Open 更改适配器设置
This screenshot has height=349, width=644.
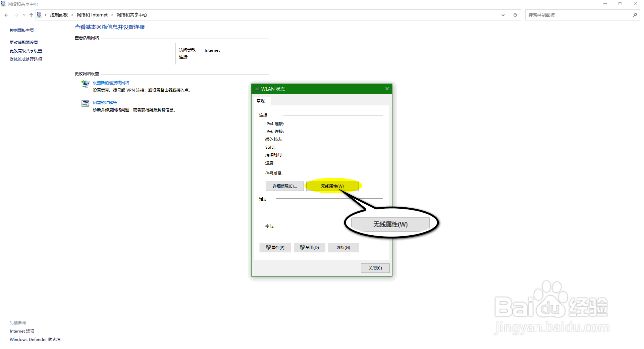tap(24, 42)
